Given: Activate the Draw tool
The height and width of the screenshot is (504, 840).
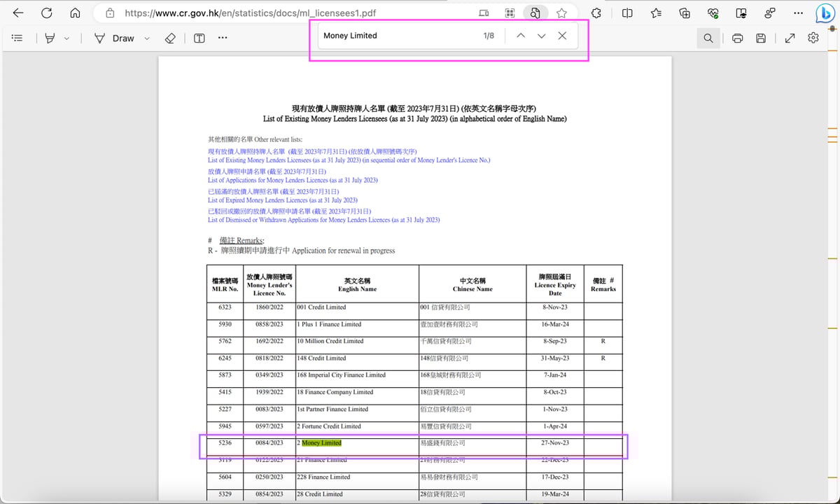Looking at the screenshot, I should (115, 38).
